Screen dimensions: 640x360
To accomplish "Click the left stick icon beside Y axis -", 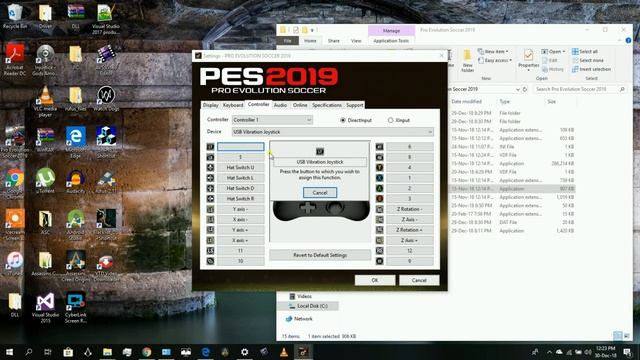I will coord(210,209).
